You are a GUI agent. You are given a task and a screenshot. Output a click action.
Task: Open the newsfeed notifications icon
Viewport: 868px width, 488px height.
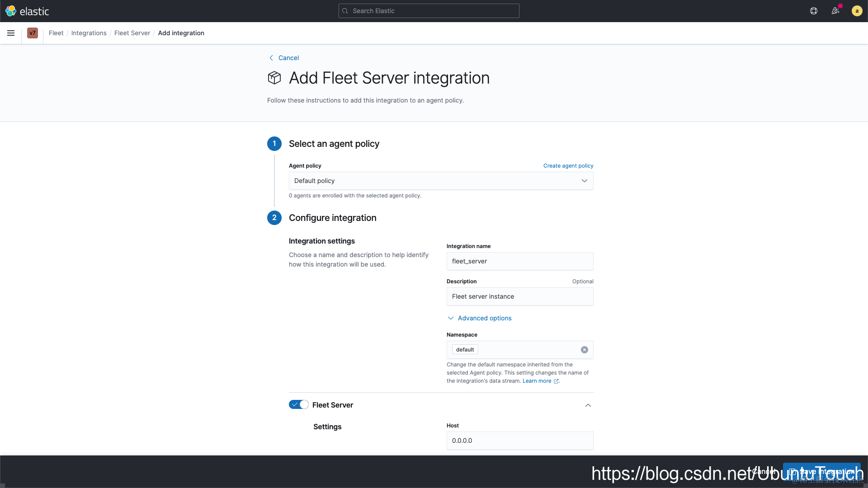click(835, 11)
